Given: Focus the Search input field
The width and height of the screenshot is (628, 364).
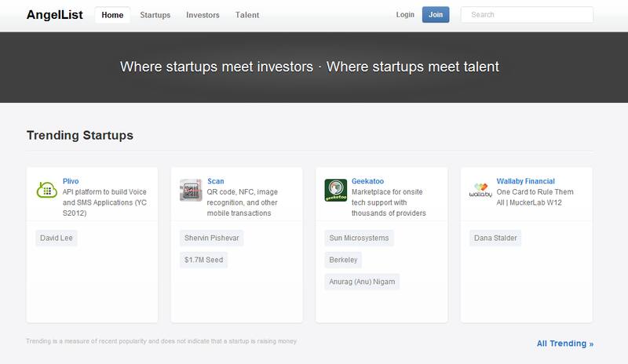Looking at the screenshot, I should point(526,15).
